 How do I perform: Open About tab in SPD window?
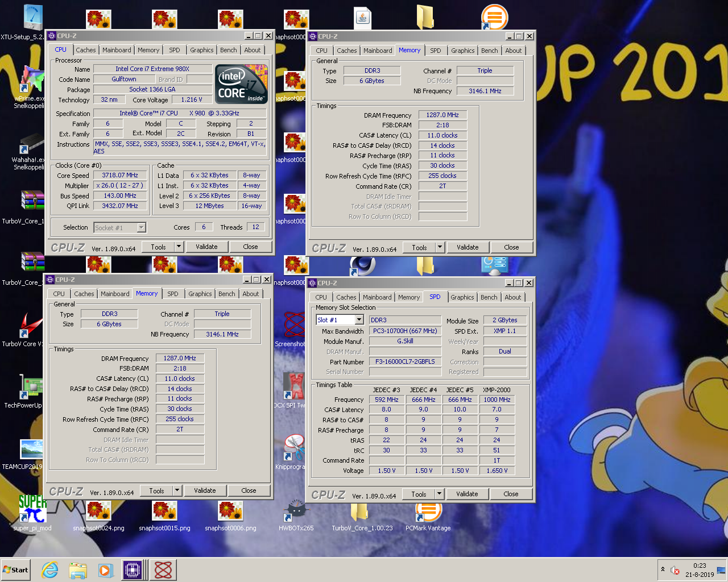pyautogui.click(x=513, y=297)
